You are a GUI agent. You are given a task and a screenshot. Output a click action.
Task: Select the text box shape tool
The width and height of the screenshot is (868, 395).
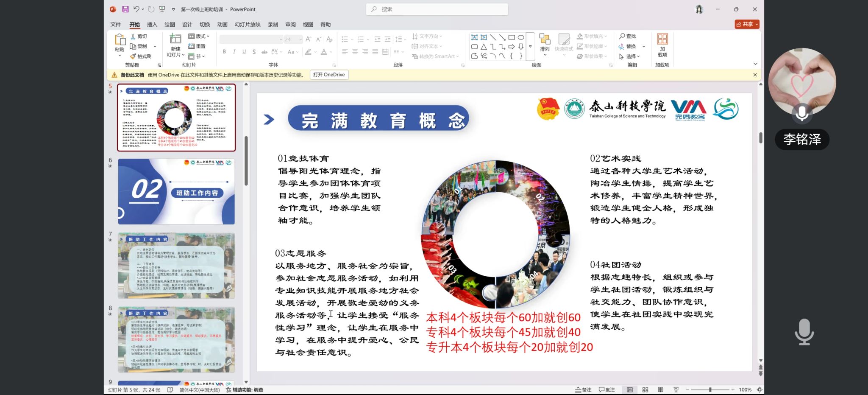pos(474,37)
